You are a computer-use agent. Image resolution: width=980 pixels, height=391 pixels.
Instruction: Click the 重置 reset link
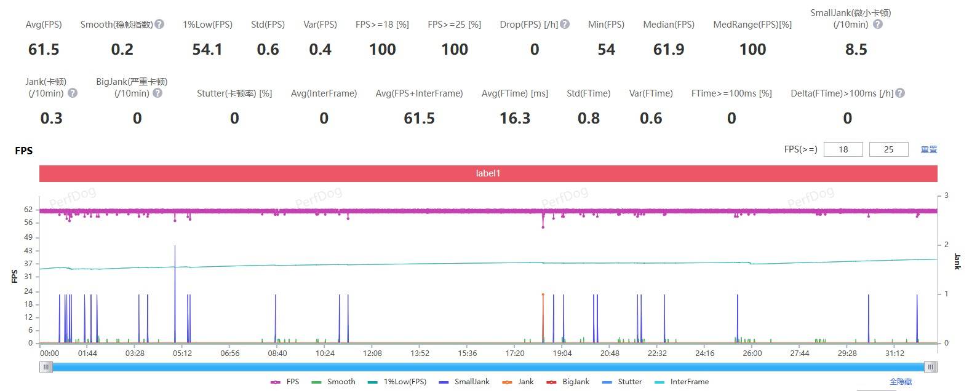click(928, 149)
